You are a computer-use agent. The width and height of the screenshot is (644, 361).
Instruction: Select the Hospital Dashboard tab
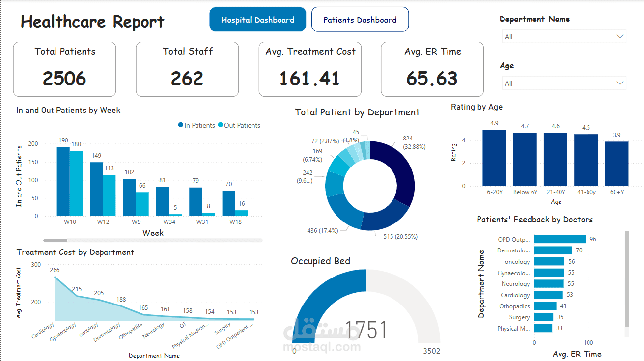click(257, 19)
